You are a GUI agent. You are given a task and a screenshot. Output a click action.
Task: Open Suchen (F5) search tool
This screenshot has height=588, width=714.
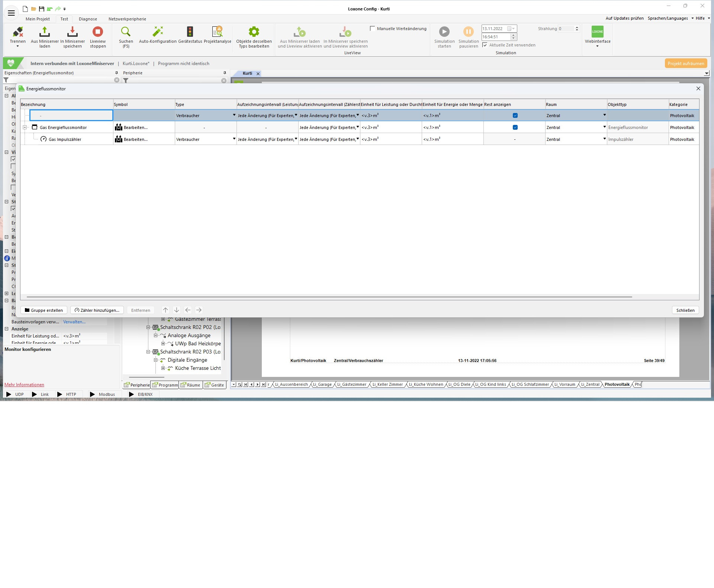pos(126,32)
